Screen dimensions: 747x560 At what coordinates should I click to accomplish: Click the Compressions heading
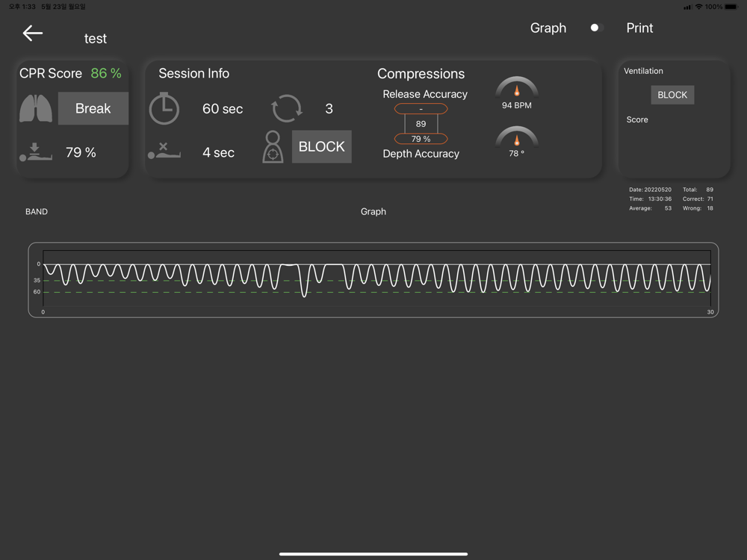pos(421,74)
